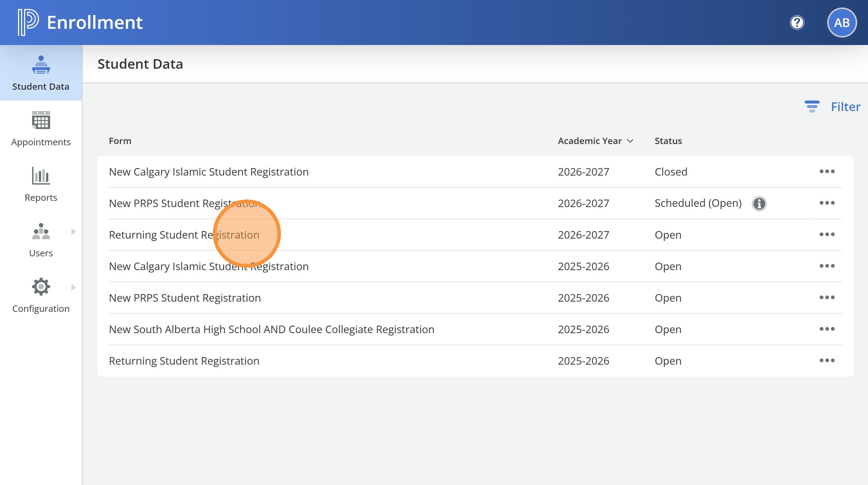The height and width of the screenshot is (485, 868).
Task: Open Appointments calendar icon in sidebar
Action: coord(41,120)
